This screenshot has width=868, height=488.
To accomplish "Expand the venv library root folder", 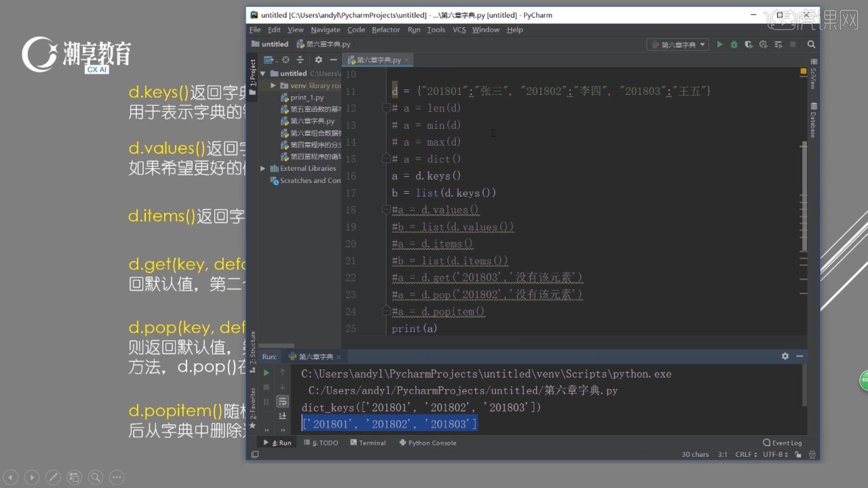I will 273,85.
